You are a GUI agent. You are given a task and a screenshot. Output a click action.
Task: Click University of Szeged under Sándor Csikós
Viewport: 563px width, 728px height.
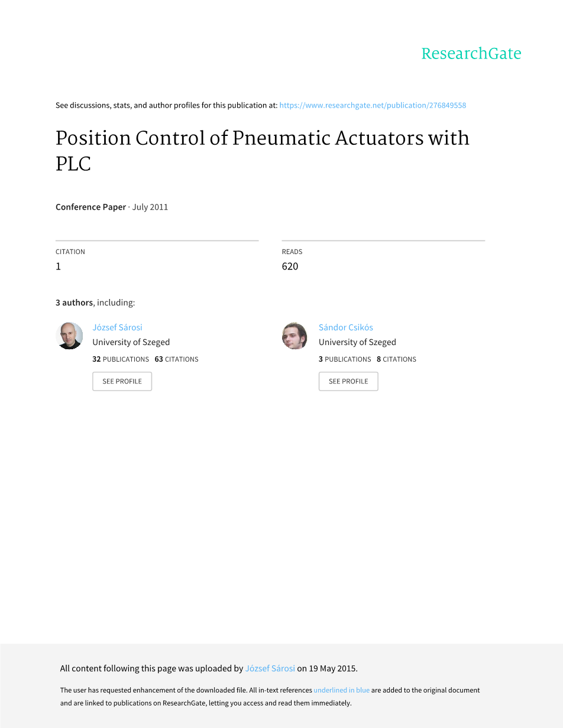click(x=357, y=342)
